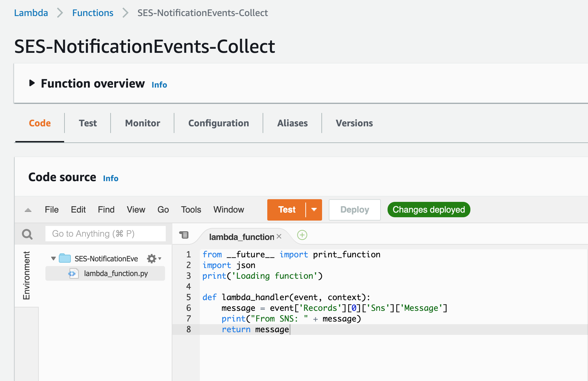Image resolution: width=588 pixels, height=381 pixels.
Task: Toggle the Environment side panel
Action: pos(26,275)
